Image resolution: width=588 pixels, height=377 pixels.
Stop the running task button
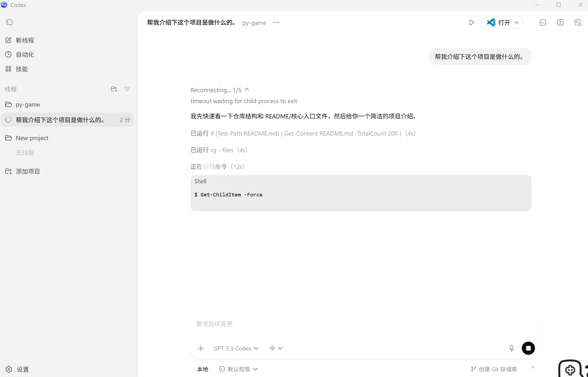pyautogui.click(x=528, y=348)
